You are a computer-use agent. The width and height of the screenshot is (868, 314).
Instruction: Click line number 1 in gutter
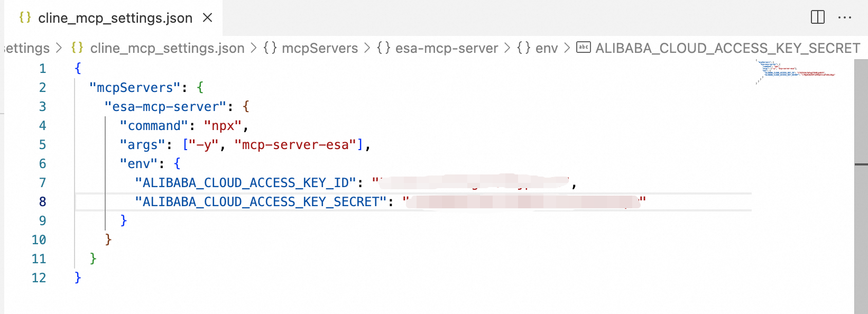[x=42, y=69]
